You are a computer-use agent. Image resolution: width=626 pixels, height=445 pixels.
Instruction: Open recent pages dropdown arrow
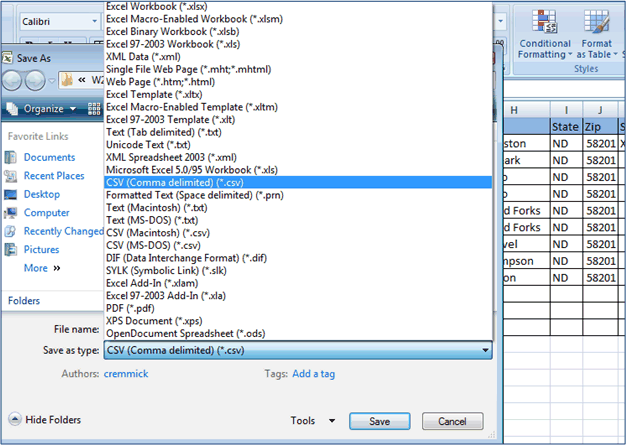coord(52,81)
